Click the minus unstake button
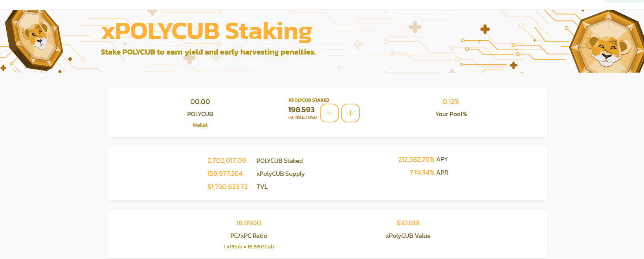The height and width of the screenshot is (259, 644). (329, 113)
